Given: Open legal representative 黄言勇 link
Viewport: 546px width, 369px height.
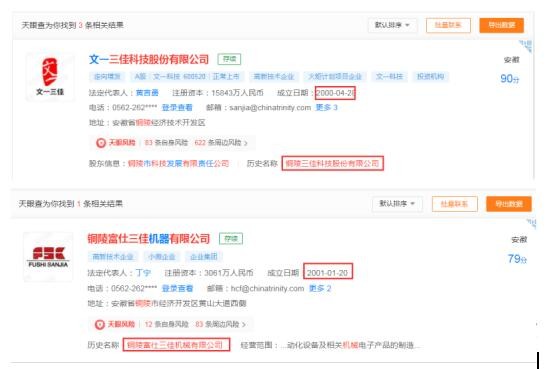Looking at the screenshot, I should pyautogui.click(x=147, y=93).
